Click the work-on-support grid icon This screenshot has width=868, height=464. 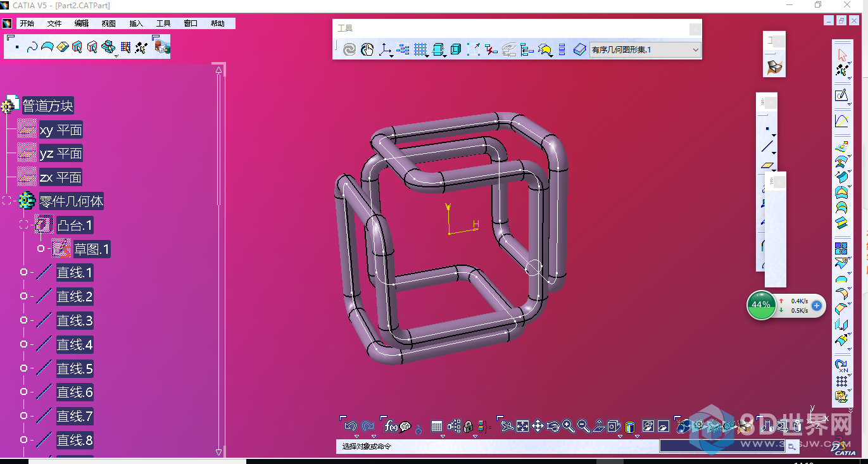[x=420, y=49]
